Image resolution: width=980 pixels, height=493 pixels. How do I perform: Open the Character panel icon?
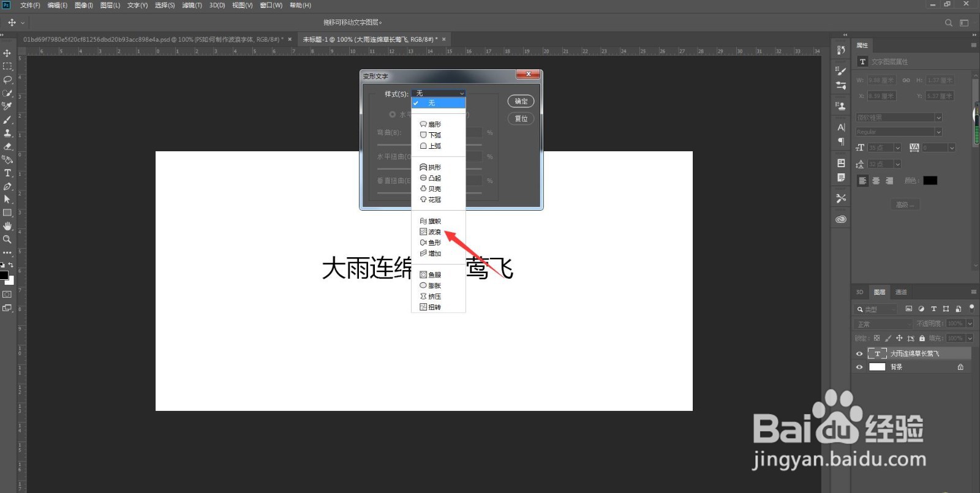click(841, 127)
